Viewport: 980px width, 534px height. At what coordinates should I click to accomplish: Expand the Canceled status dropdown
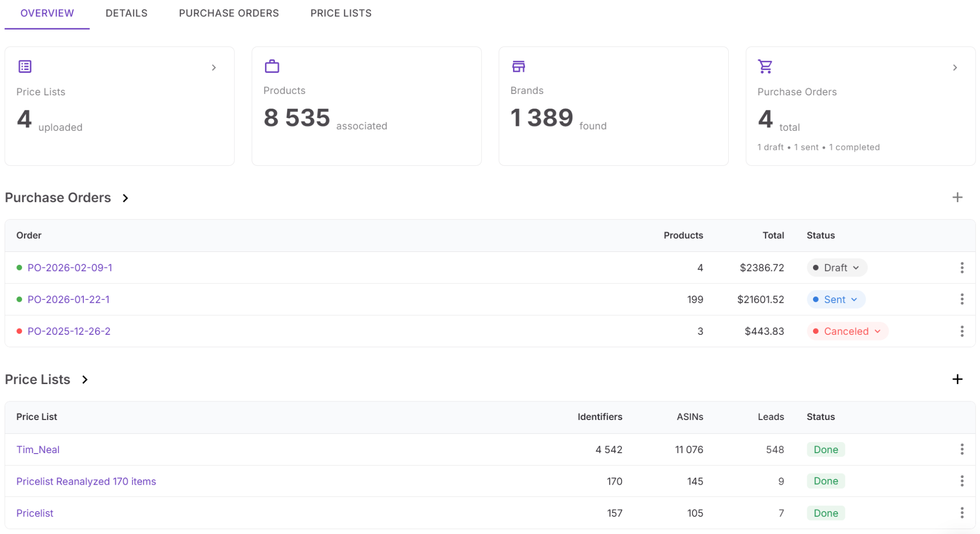point(847,331)
